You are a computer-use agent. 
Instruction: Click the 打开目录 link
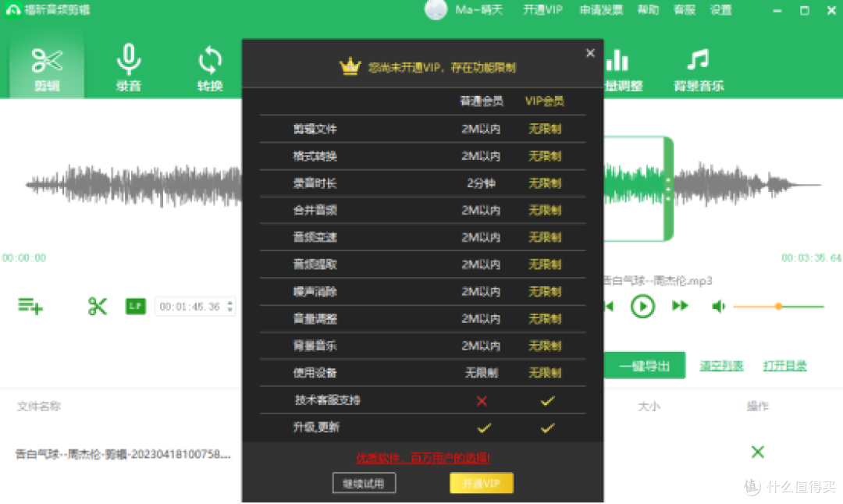(x=785, y=366)
